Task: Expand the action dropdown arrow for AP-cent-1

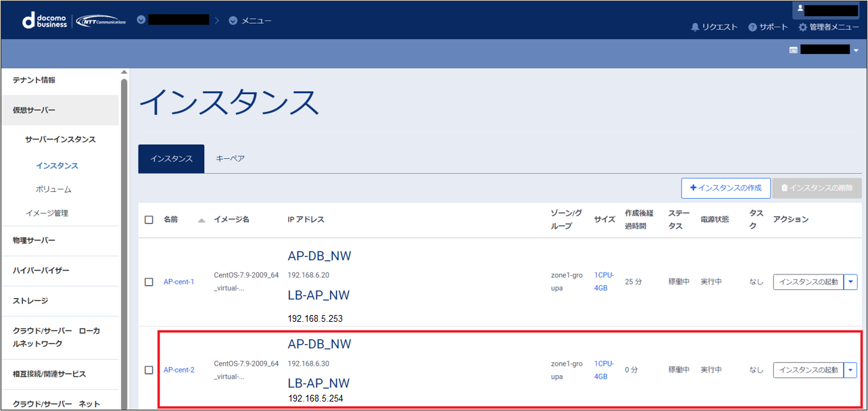Action: click(x=850, y=282)
